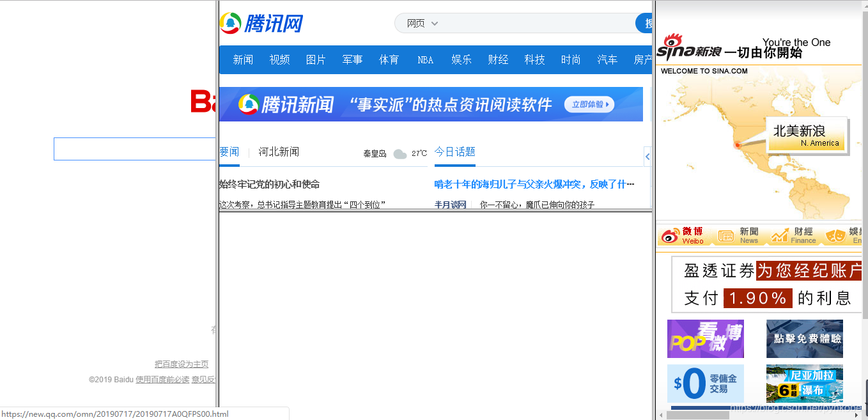Viewport: 868px width, 420px height.
Task: Click Sina frame horizontal scrollbar left arrow
Action: [662, 415]
